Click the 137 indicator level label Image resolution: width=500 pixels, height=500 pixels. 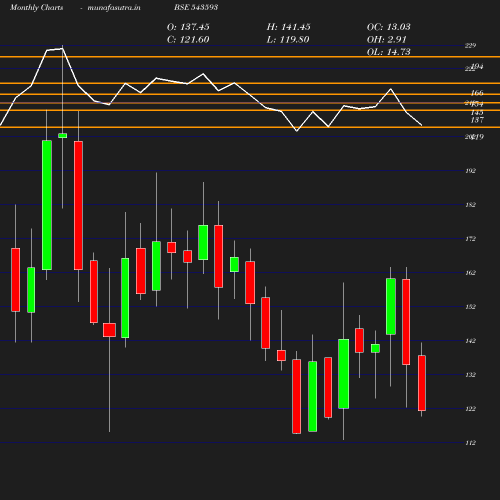click(477, 120)
